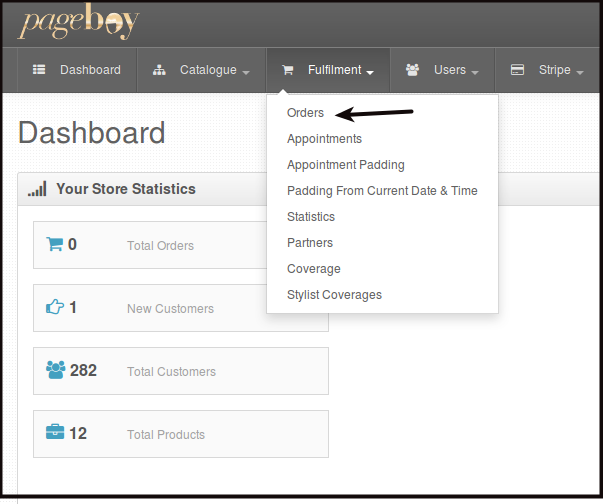Screen dimensions: 603x504
Task: Choose Padding From Current Date & Time
Action: tap(382, 191)
